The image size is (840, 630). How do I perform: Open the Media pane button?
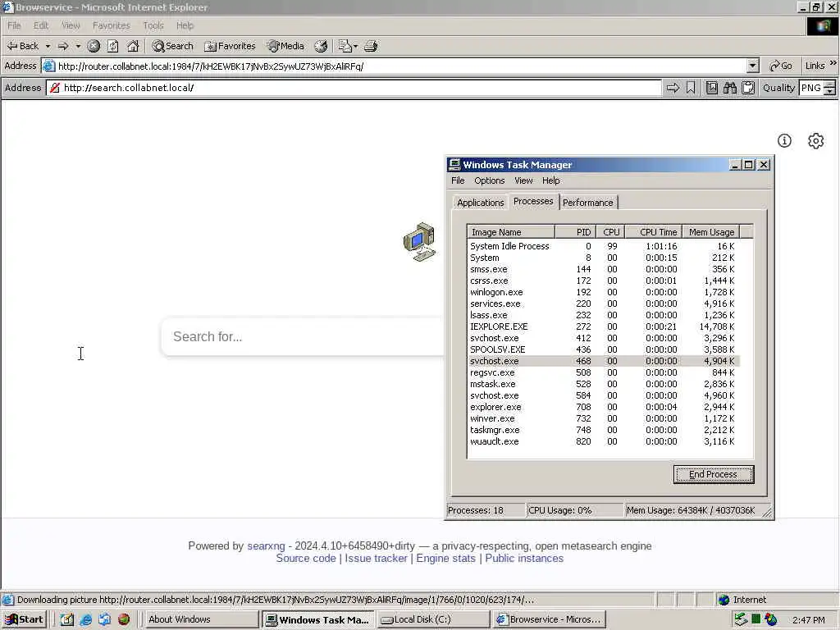[x=285, y=46]
